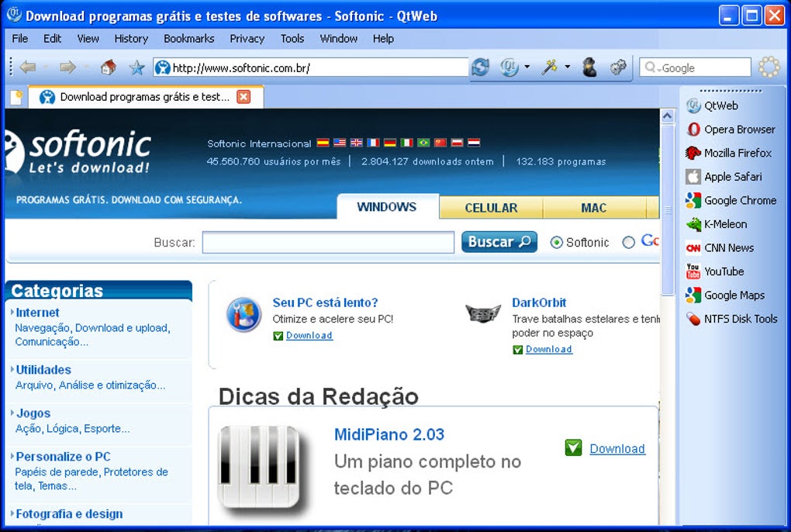Select the magic wand toolbar icon

[547, 66]
